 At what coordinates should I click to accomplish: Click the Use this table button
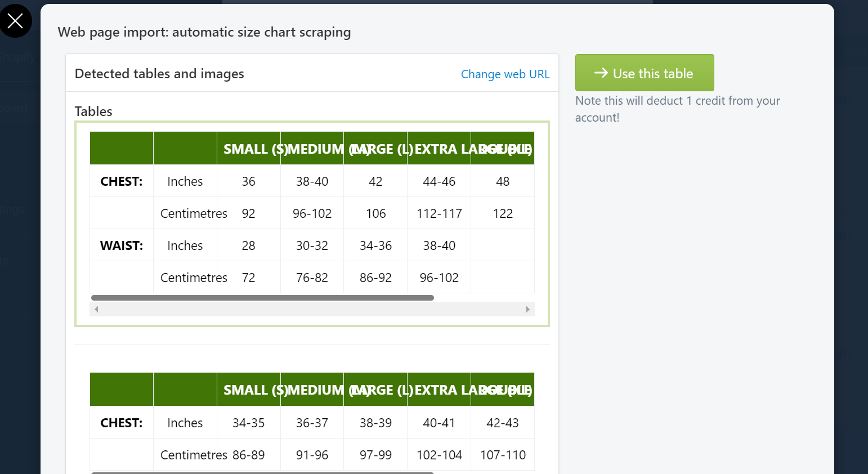coord(645,73)
